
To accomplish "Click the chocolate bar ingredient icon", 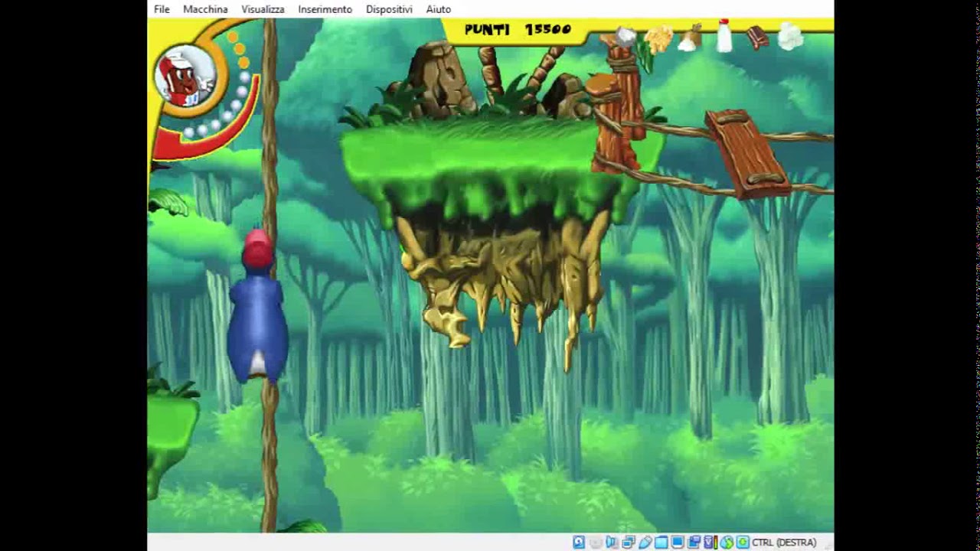I will 756,37.
